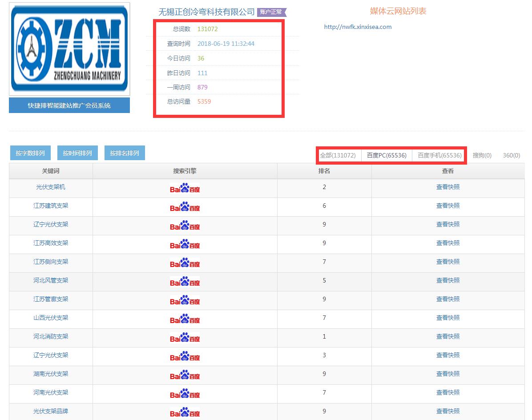The width and height of the screenshot is (532, 420).
Task: Open the 搜狗(0) tab
Action: coord(482,155)
